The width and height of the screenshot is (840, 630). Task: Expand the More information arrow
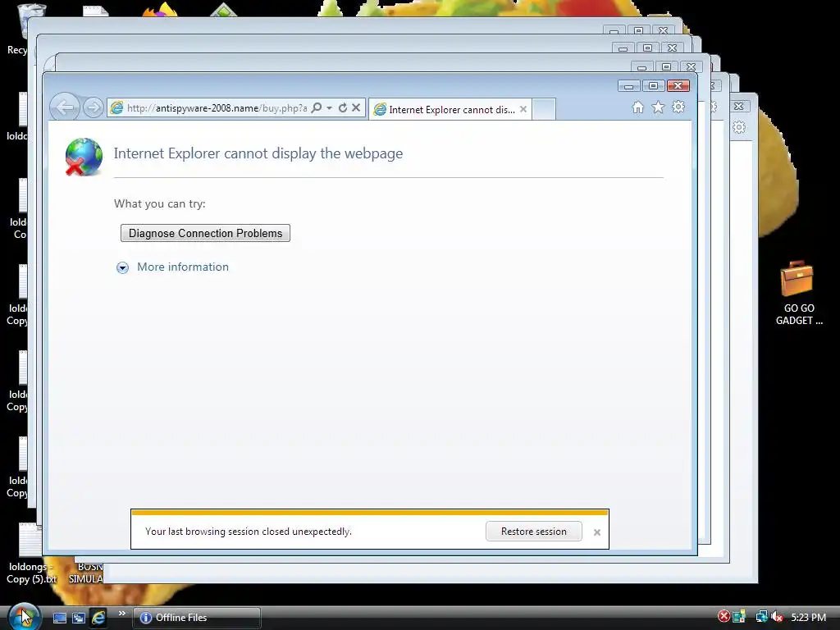click(x=123, y=267)
